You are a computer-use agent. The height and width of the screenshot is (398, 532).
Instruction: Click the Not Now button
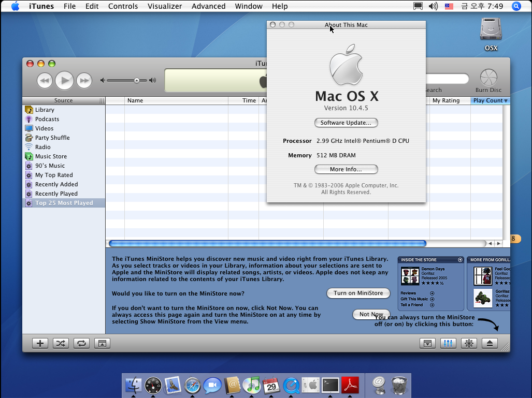[x=371, y=314]
